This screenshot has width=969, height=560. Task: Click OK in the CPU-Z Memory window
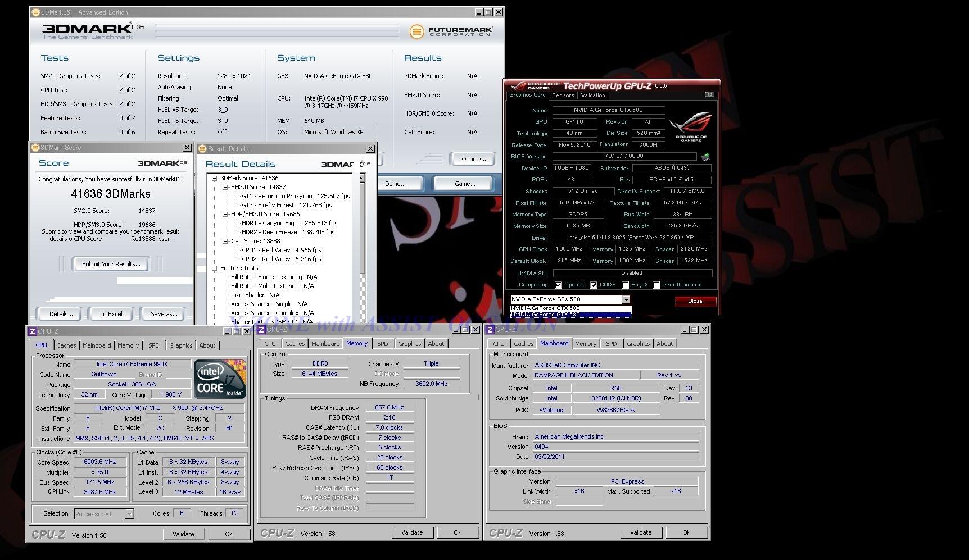pos(458,532)
